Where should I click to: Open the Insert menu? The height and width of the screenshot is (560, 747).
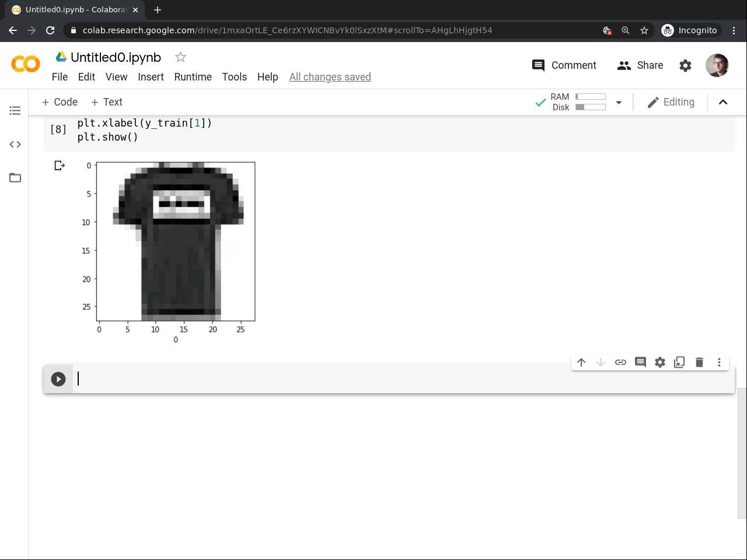[x=151, y=77]
